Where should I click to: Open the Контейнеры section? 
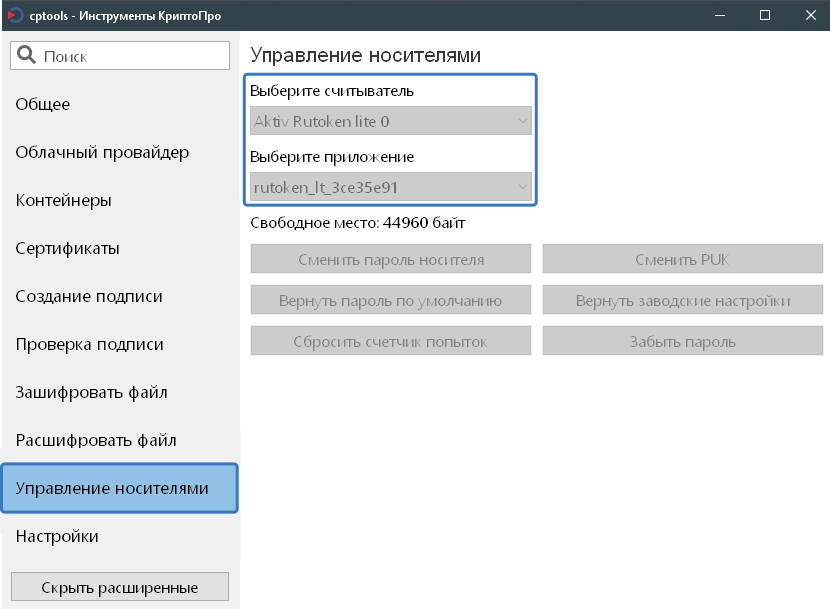[63, 200]
